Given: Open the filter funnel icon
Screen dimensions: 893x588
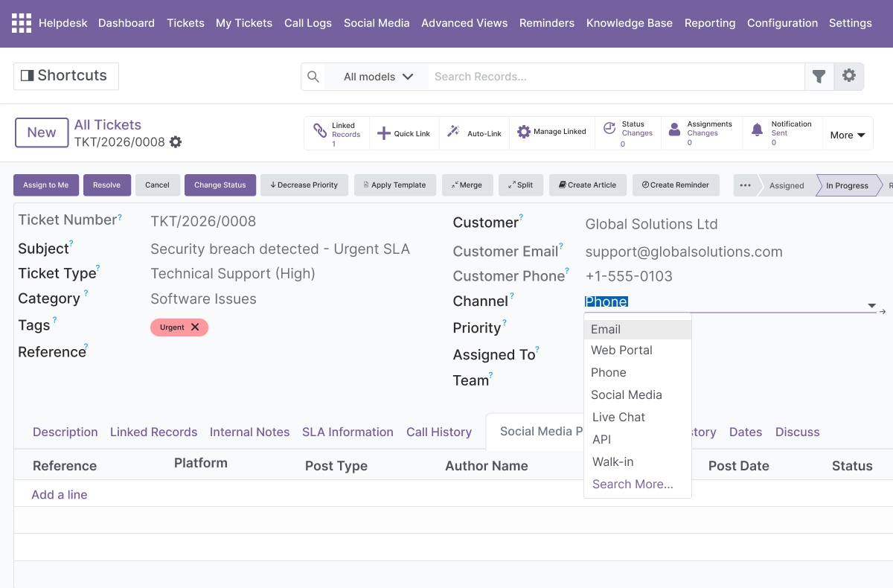Looking at the screenshot, I should point(819,77).
